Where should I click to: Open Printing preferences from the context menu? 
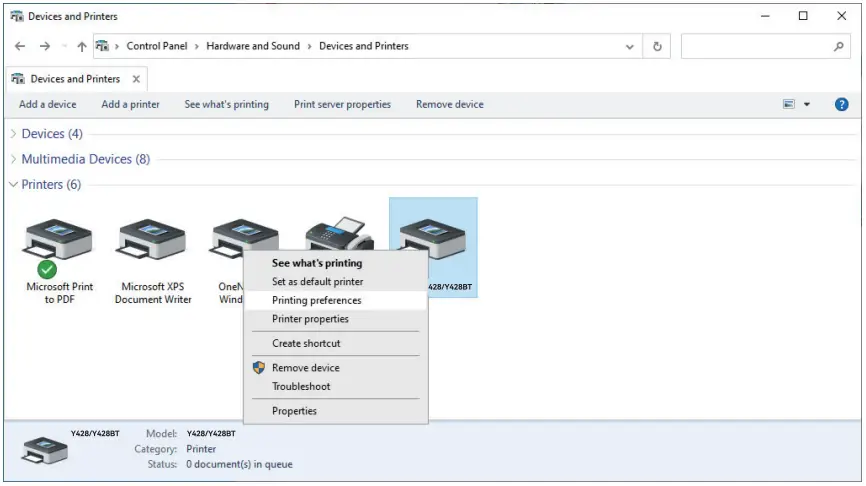pyautogui.click(x=316, y=300)
